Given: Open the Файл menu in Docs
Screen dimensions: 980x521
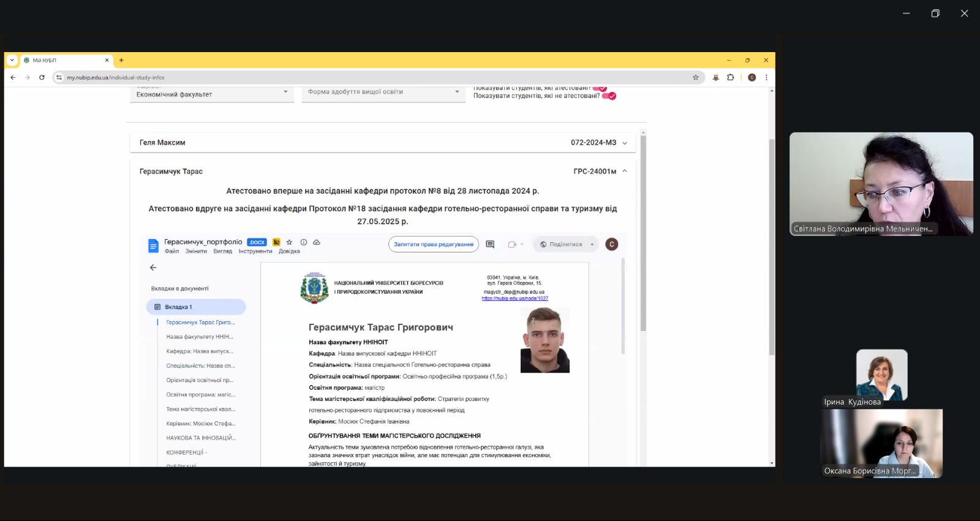Looking at the screenshot, I should (171, 251).
